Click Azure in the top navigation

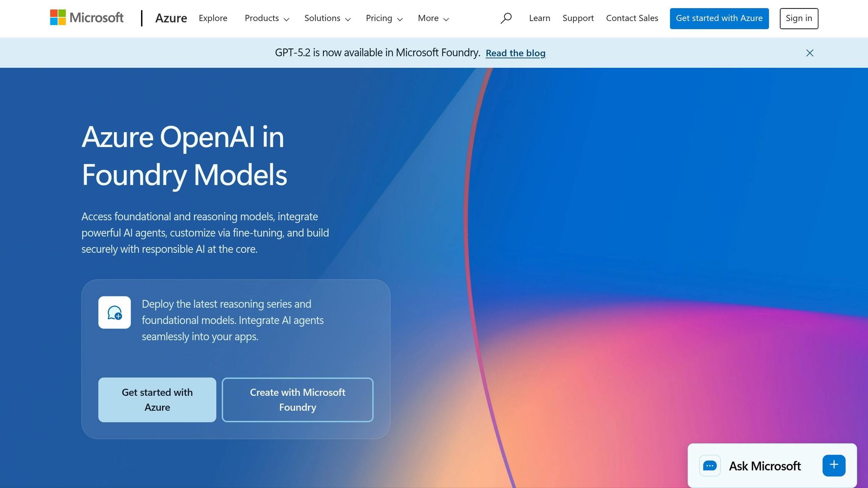pos(171,18)
